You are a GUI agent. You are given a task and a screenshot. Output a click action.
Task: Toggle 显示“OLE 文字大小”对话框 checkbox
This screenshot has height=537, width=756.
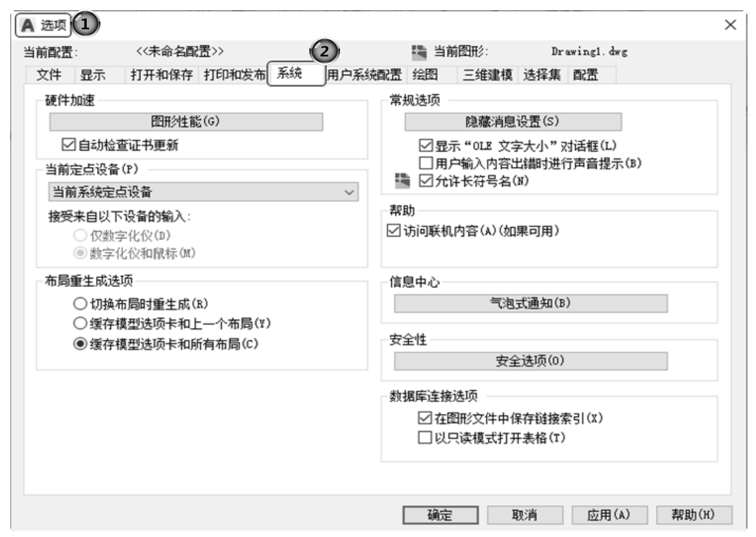[426, 146]
